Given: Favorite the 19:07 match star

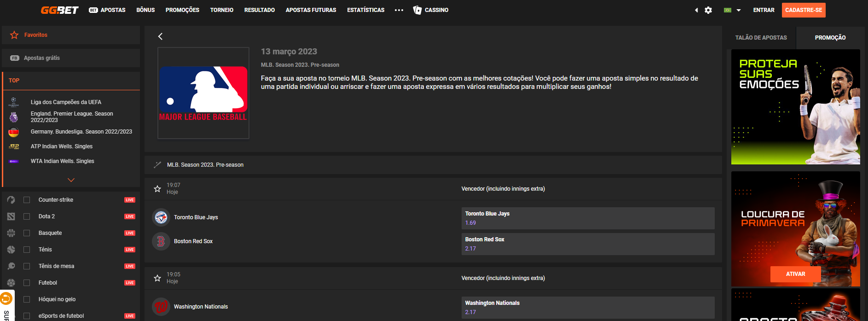Looking at the screenshot, I should coord(157,189).
